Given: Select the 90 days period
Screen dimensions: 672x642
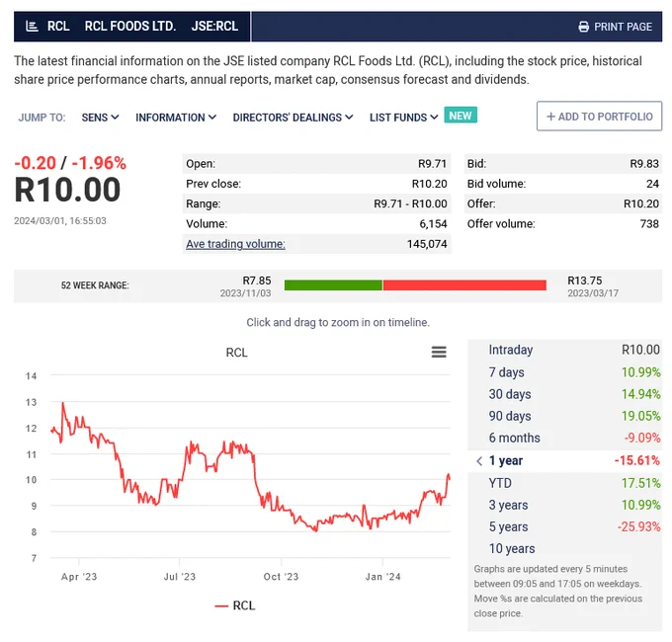Looking at the screenshot, I should tap(565, 416).
